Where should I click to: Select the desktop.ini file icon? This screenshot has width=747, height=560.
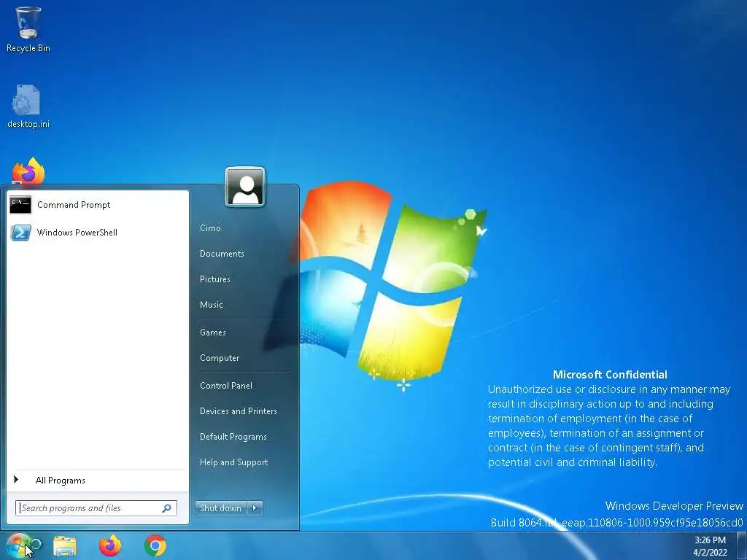(28, 106)
